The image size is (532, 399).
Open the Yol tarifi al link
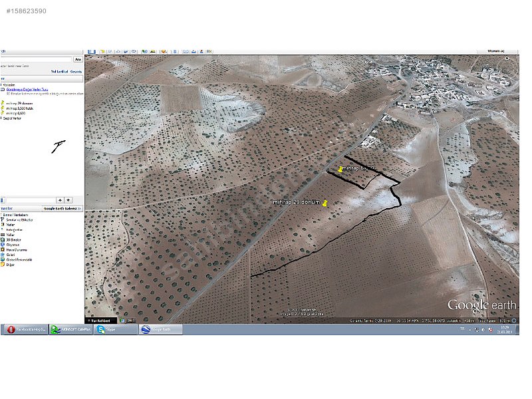pos(59,72)
